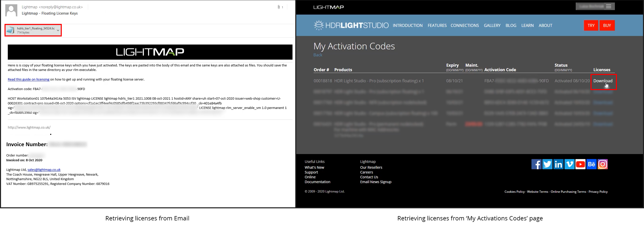Open the http://www.lightmap.co.uk/ link
The height and width of the screenshot is (237, 644).
pyautogui.click(x=29, y=127)
